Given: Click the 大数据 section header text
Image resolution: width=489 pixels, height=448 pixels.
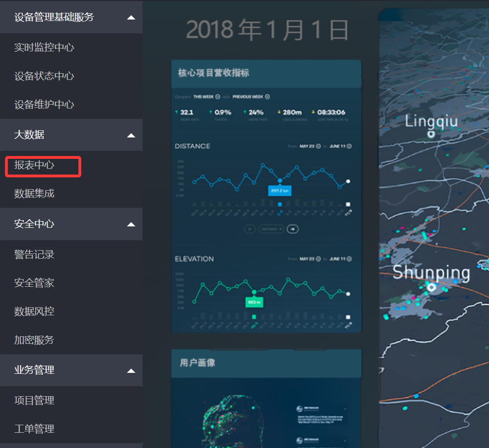Looking at the screenshot, I should click(29, 135).
